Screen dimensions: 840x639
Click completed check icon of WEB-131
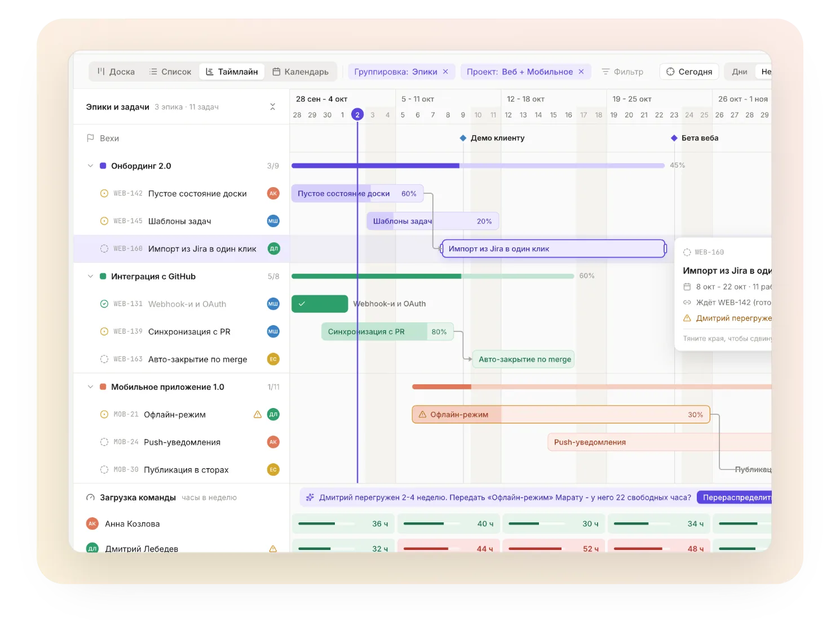click(104, 304)
